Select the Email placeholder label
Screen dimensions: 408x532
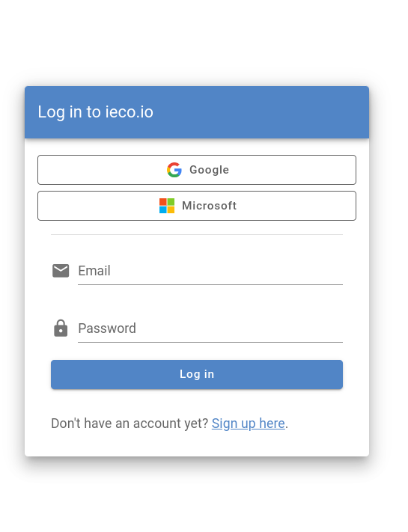tap(94, 271)
